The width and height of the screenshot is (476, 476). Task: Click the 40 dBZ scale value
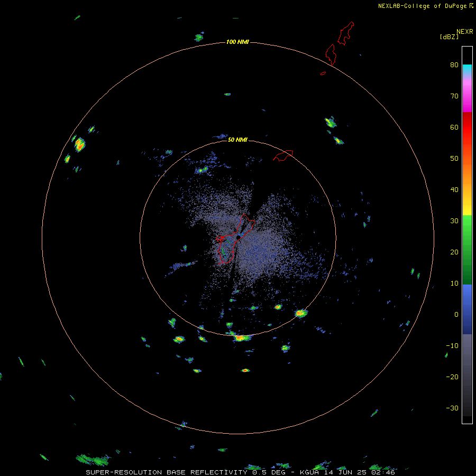point(454,190)
